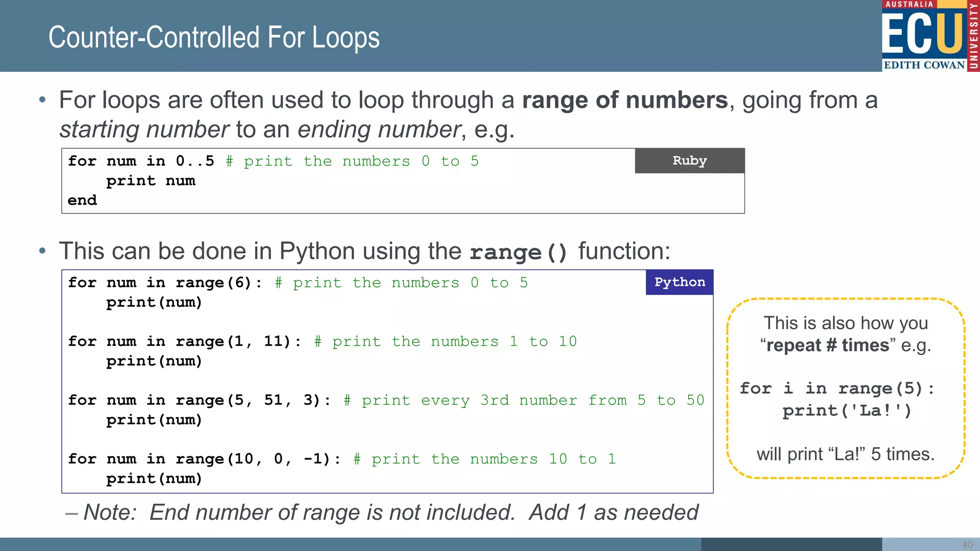Click Python comment 'print the numbers 0 to 5'
Image resolution: width=980 pixels, height=551 pixels.
[401, 283]
